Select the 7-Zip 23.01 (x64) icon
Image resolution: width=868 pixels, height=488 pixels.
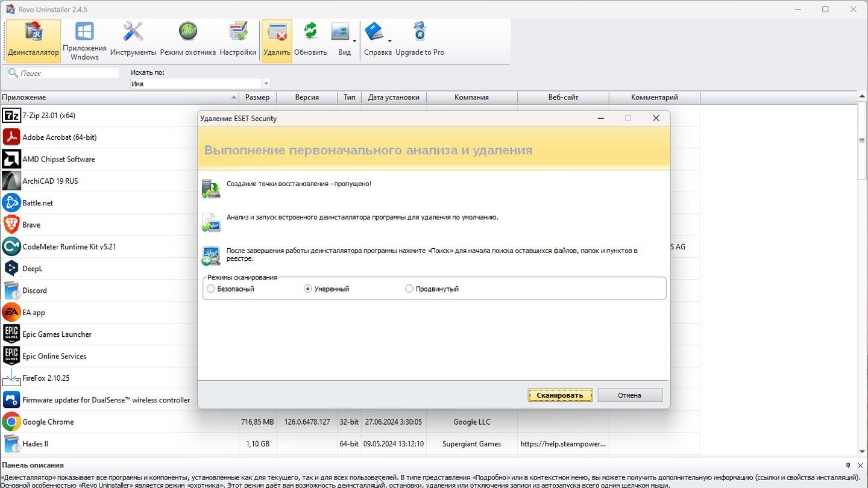[11, 115]
